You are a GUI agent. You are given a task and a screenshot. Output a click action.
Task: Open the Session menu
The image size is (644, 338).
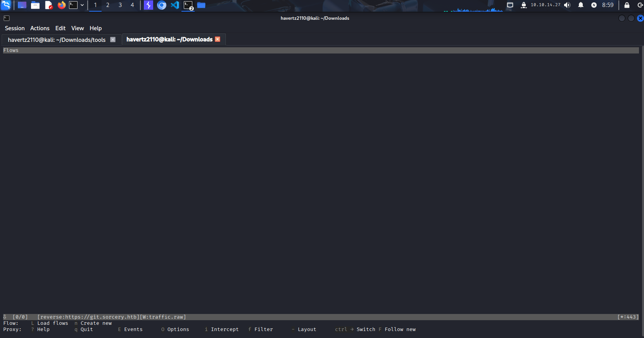[15, 28]
